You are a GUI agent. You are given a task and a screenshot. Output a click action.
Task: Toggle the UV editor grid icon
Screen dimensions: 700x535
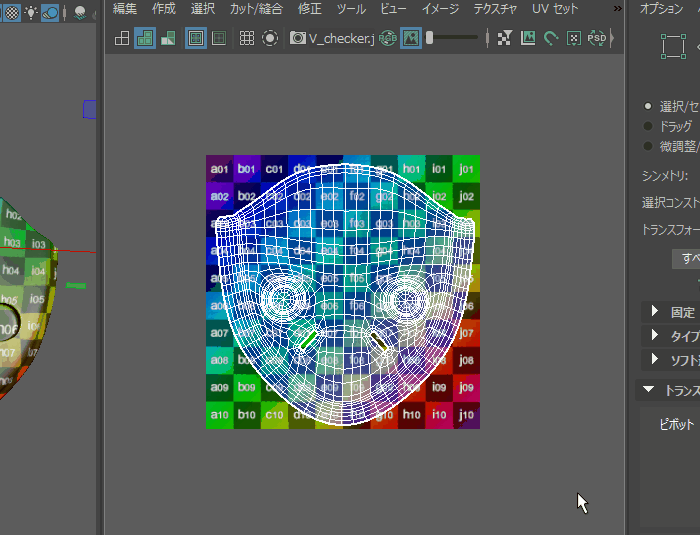click(247, 38)
